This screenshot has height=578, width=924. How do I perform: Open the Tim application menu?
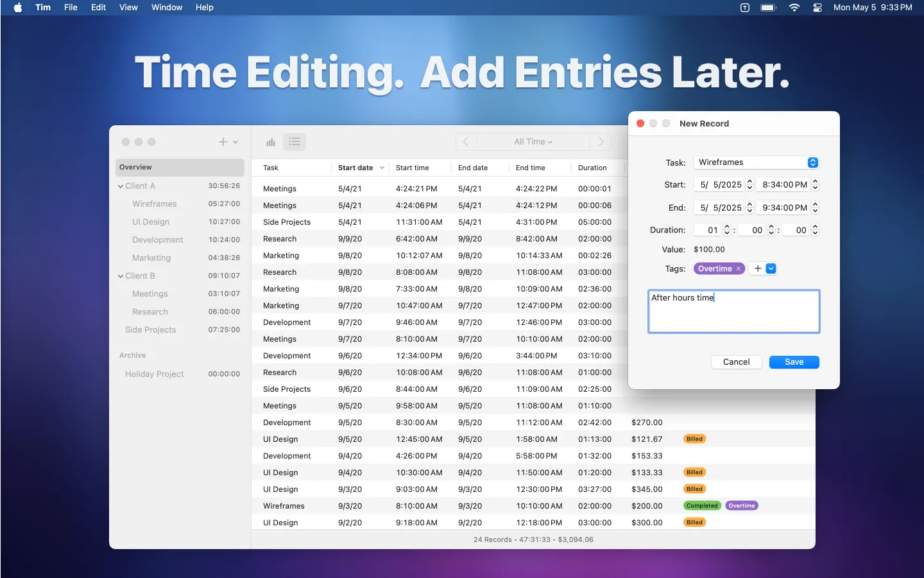pyautogui.click(x=43, y=8)
